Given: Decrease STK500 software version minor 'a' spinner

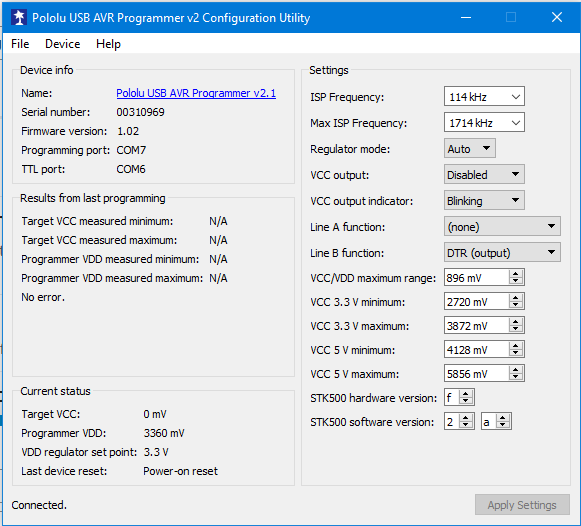Looking at the screenshot, I should click(x=503, y=425).
